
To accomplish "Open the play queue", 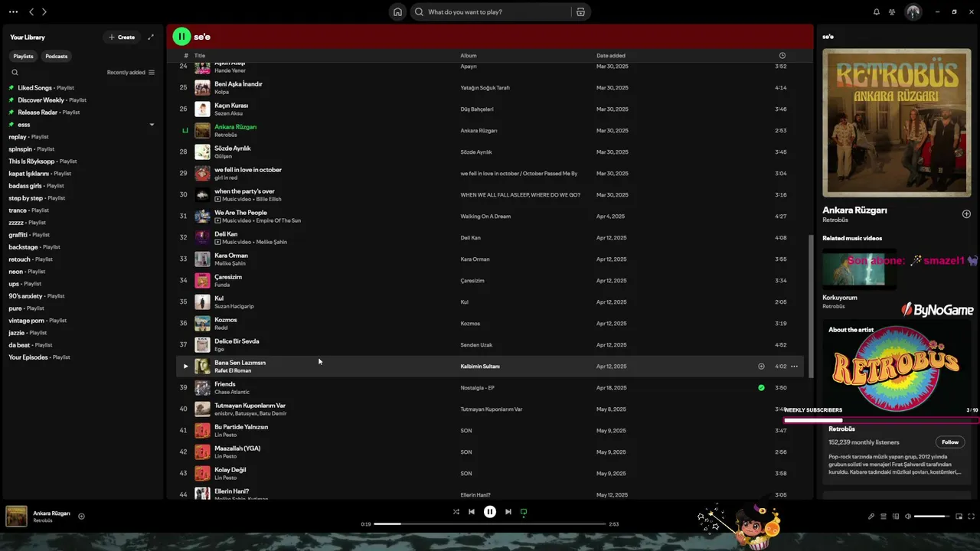I will 883,517.
